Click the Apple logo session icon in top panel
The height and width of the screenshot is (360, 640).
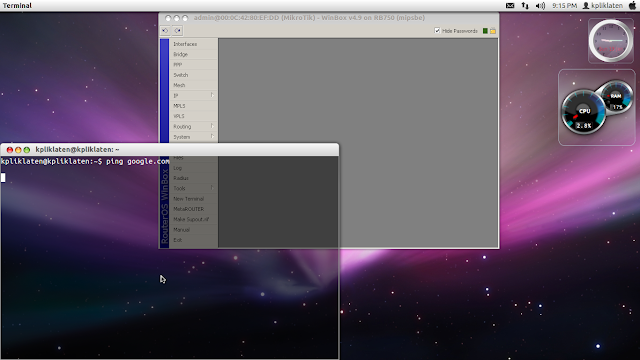(x=632, y=5)
